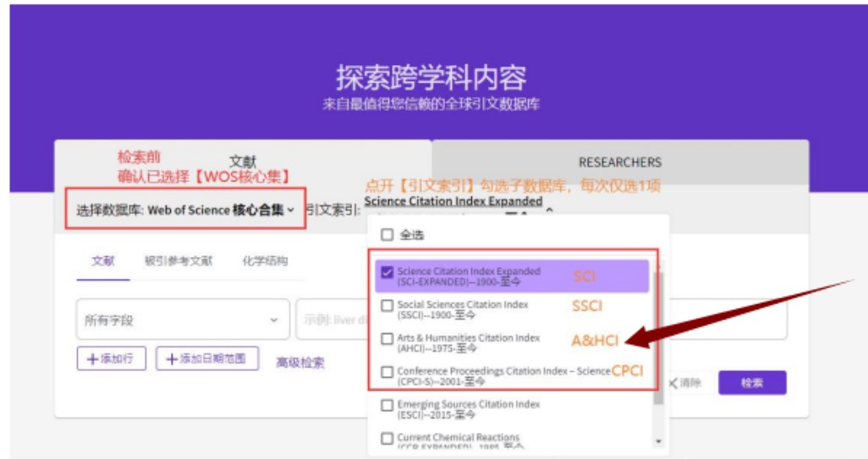Viewport: 868px width, 459px height.
Task: Click the plus icon in 添加行 button
Action: [92, 359]
